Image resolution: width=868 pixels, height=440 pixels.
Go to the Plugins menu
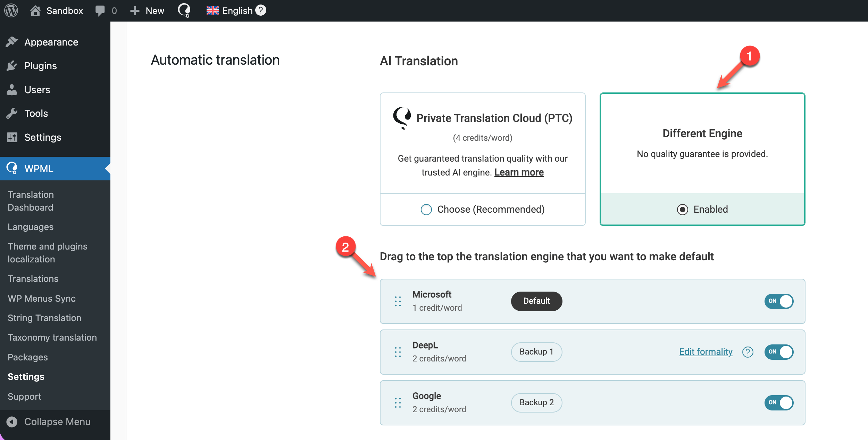click(x=40, y=66)
